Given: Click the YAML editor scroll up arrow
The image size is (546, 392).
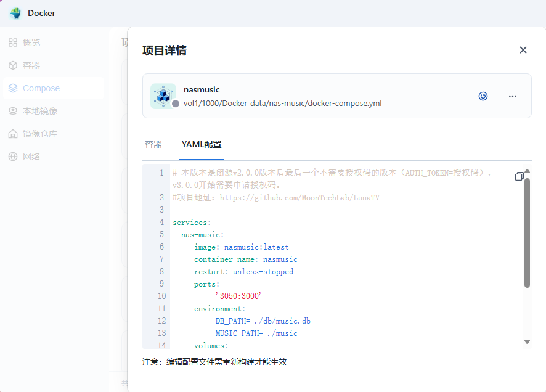Looking at the screenshot, I should click(x=527, y=171).
